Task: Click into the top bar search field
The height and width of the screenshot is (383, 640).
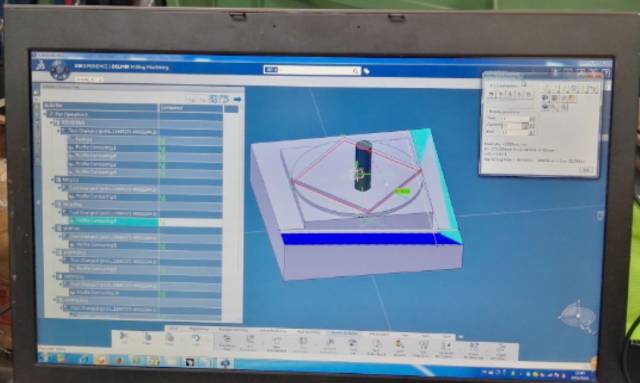Action: point(312,70)
